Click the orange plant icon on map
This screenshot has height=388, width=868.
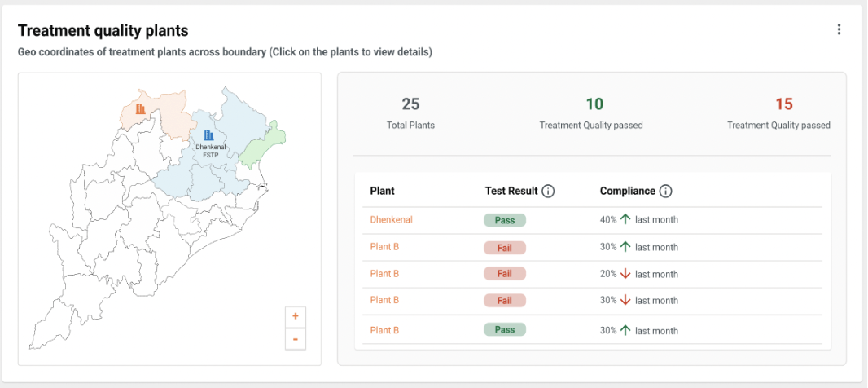141,108
